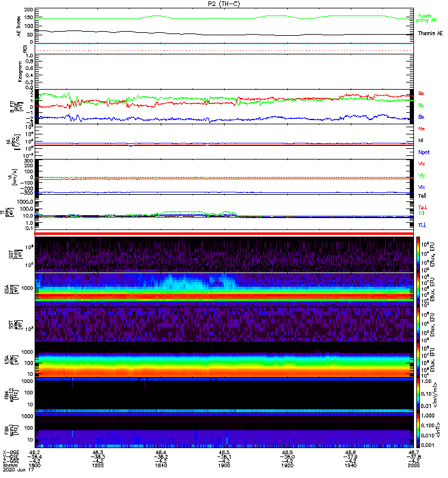Click the "1820" time tick label
The image size is (448, 478).
click(98, 466)
